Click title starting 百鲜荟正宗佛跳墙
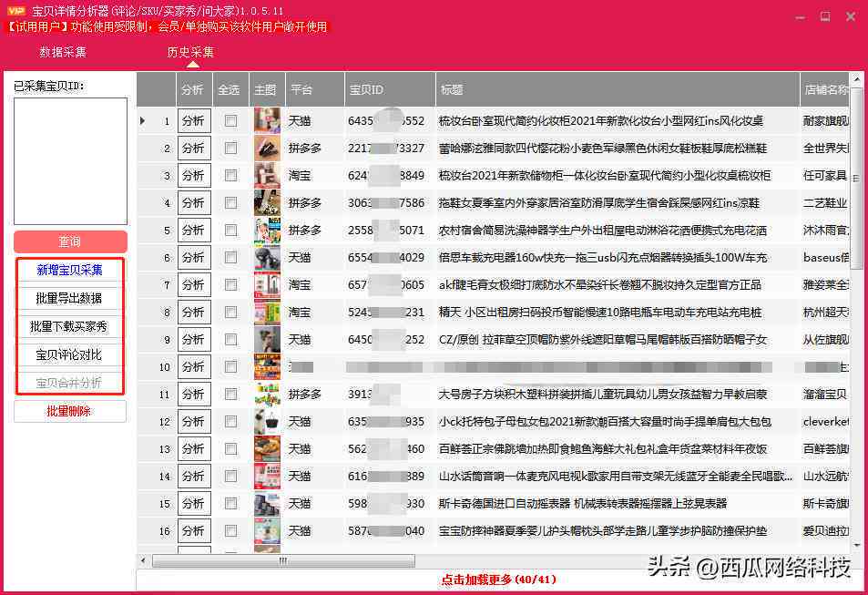The height and width of the screenshot is (595, 868). pyautogui.click(x=602, y=448)
